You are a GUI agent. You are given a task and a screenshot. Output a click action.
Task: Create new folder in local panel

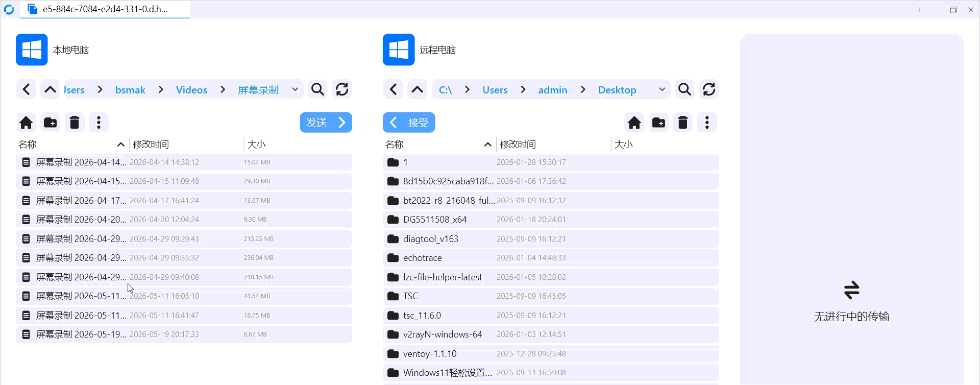[x=50, y=123]
